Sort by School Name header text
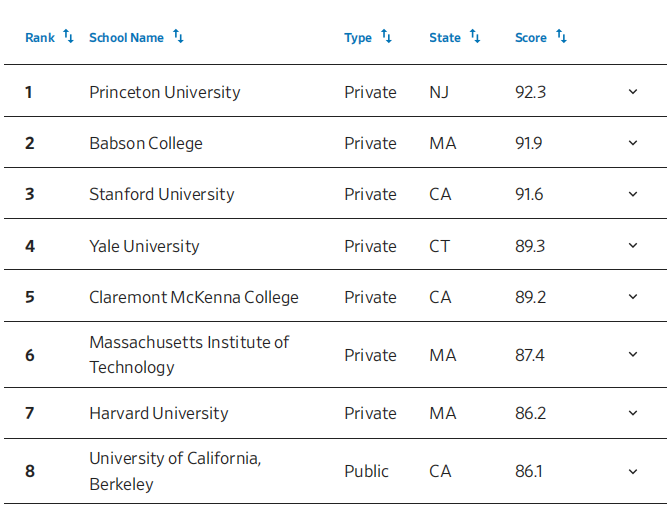The image size is (672, 507). click(x=126, y=38)
